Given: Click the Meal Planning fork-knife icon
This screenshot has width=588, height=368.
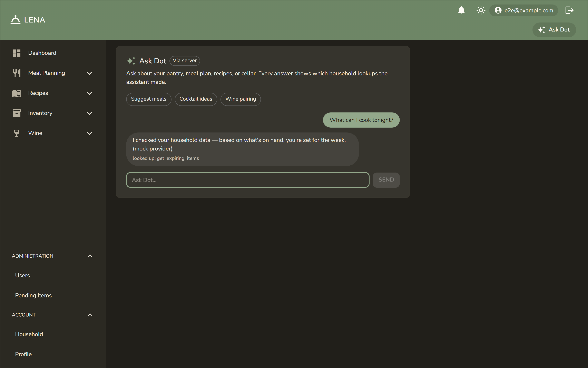Looking at the screenshot, I should tap(17, 73).
